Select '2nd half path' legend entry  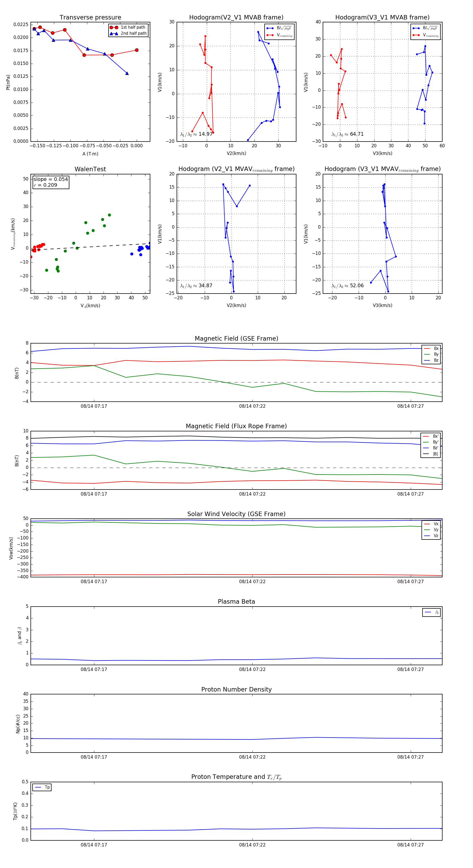[128, 33]
